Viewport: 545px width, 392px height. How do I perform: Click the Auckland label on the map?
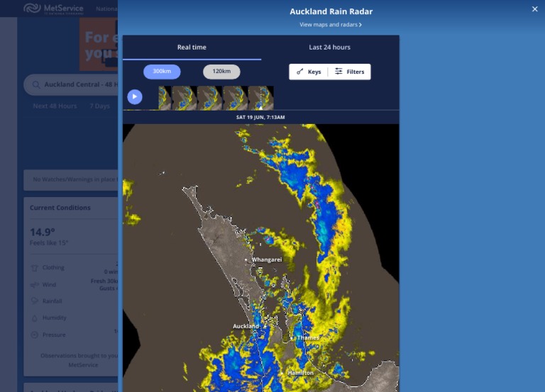coord(246,326)
